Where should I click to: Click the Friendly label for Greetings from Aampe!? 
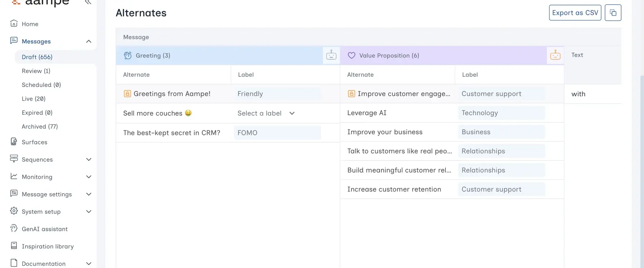(x=277, y=94)
